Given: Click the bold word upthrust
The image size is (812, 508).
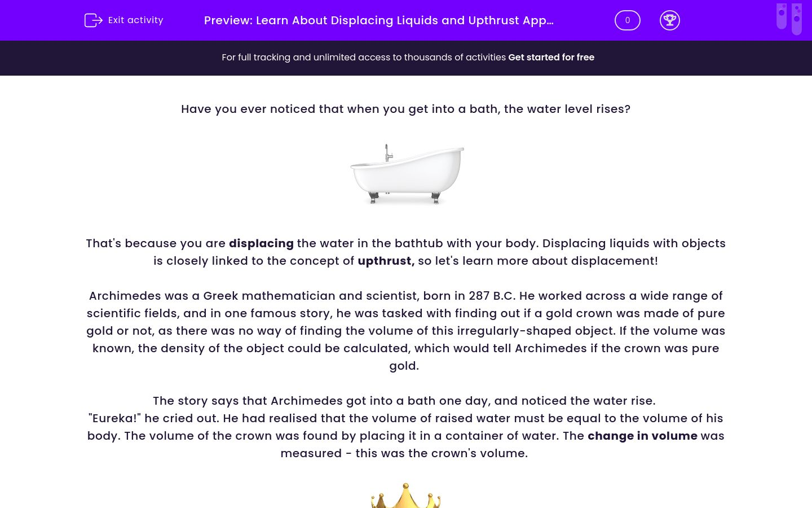Looking at the screenshot, I should point(386,261).
